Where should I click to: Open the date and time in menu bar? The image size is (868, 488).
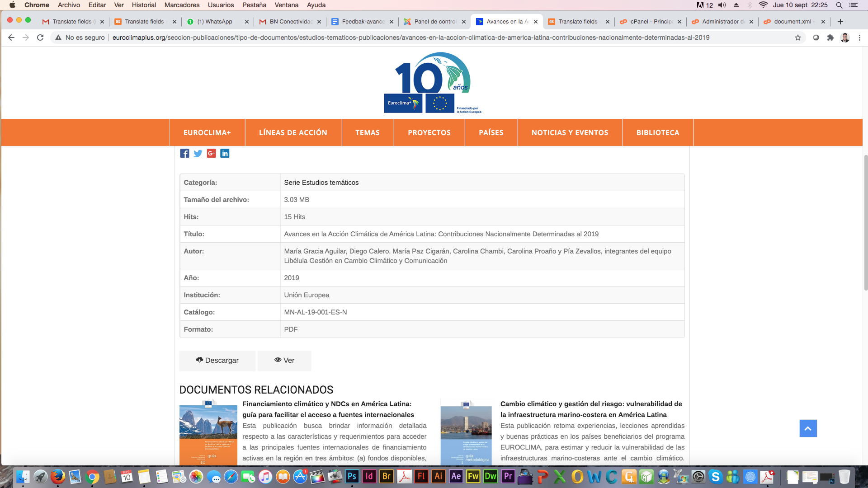click(800, 5)
